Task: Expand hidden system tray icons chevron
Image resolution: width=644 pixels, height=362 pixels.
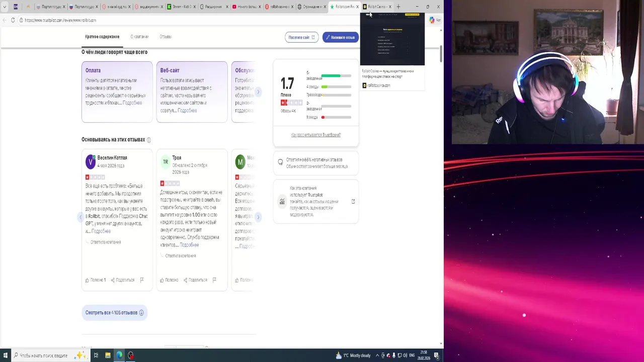Action: point(377,355)
